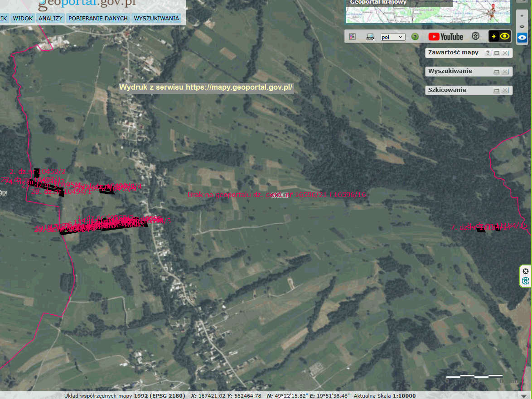Click the Zawartość mapy panel title
Screen dimensions: 532x399
(x=453, y=53)
